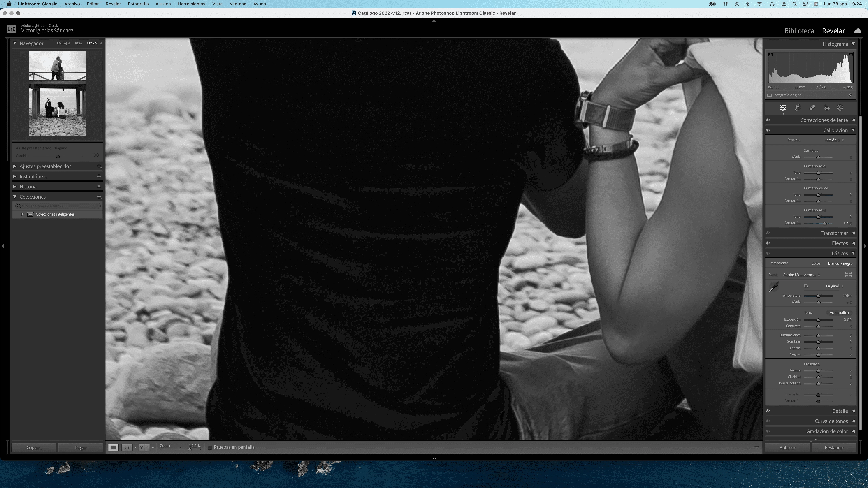Switch to the Biblioteca module

[799, 31]
